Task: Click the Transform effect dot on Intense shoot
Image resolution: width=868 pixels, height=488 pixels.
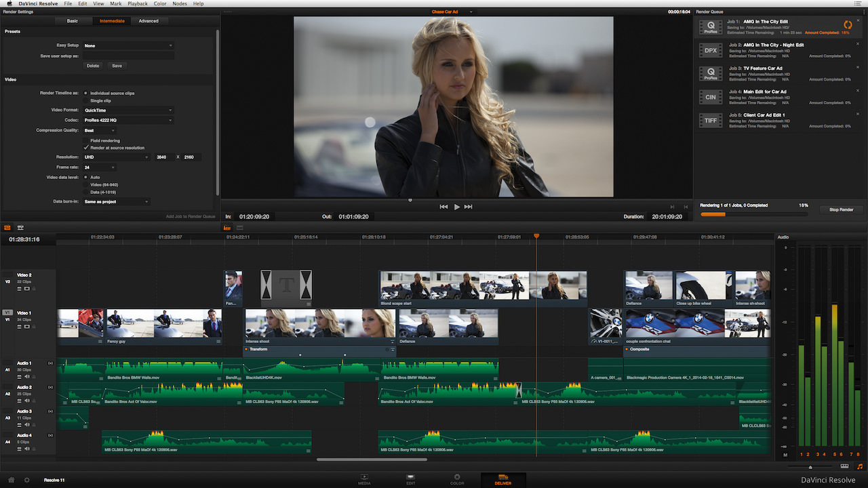Action: pyautogui.click(x=247, y=349)
